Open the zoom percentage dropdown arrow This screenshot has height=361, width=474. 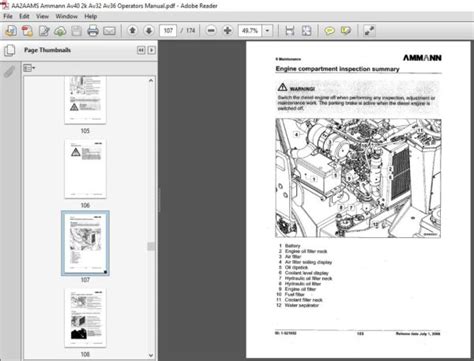point(267,31)
